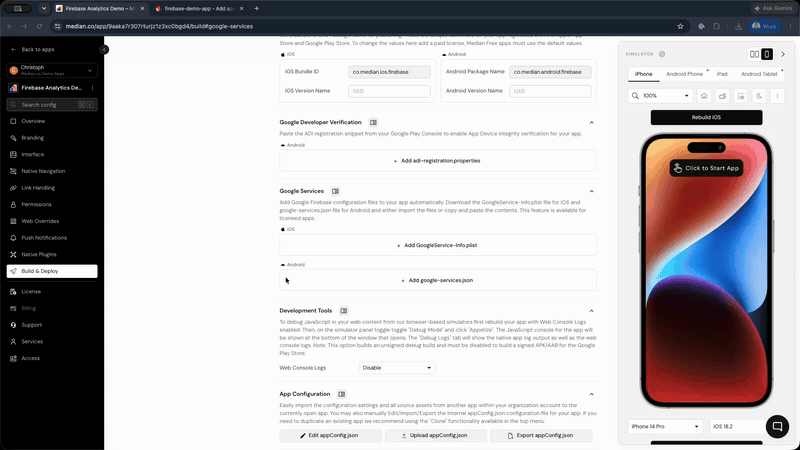Click Upload appConfig.json button

pyautogui.click(x=436, y=436)
